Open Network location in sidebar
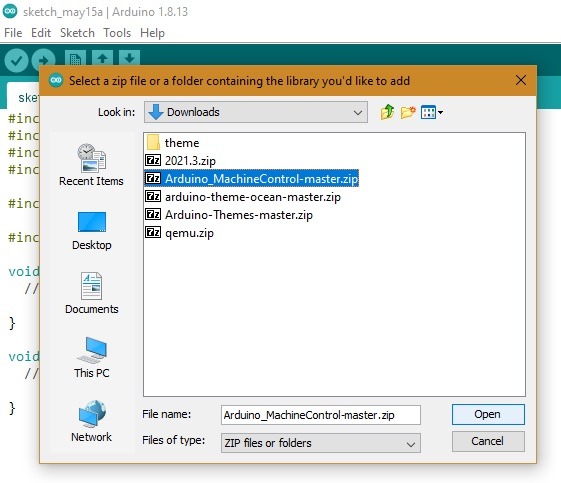 click(x=92, y=421)
